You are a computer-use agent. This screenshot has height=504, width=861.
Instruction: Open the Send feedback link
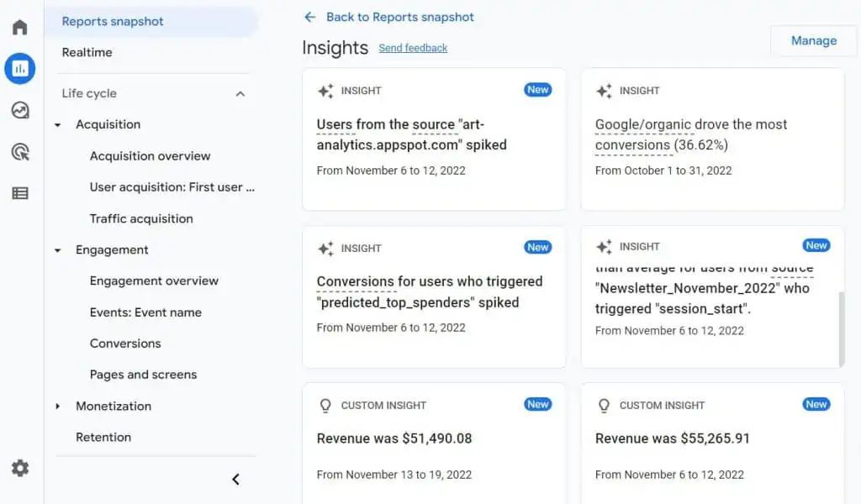click(413, 48)
